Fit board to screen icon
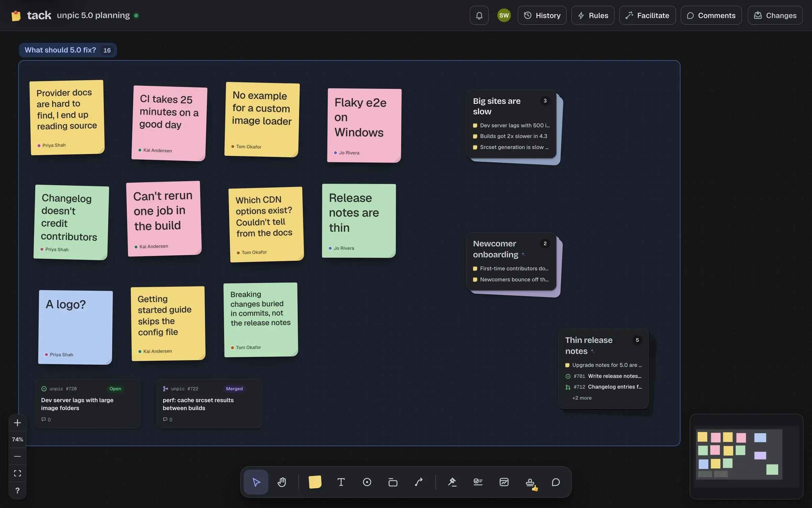Image resolution: width=812 pixels, height=508 pixels. pos(17,473)
